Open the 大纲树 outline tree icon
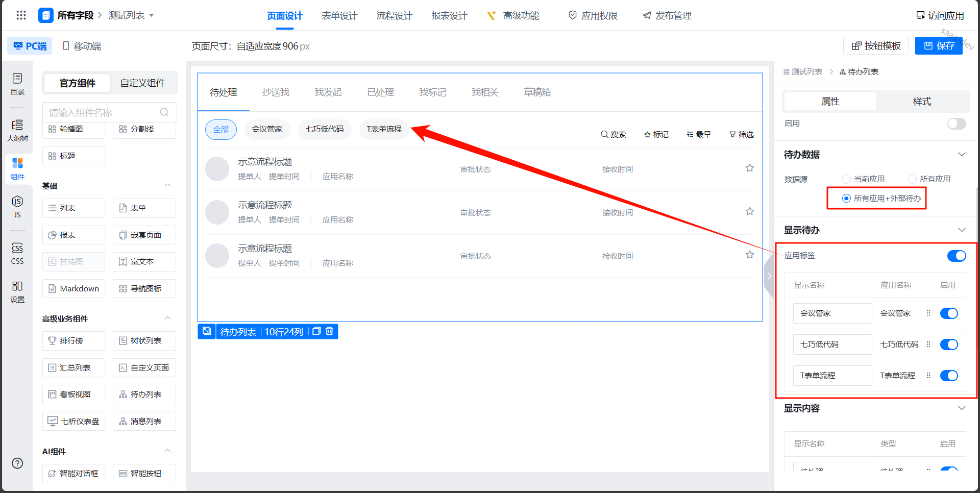The image size is (980, 493). coord(17,130)
